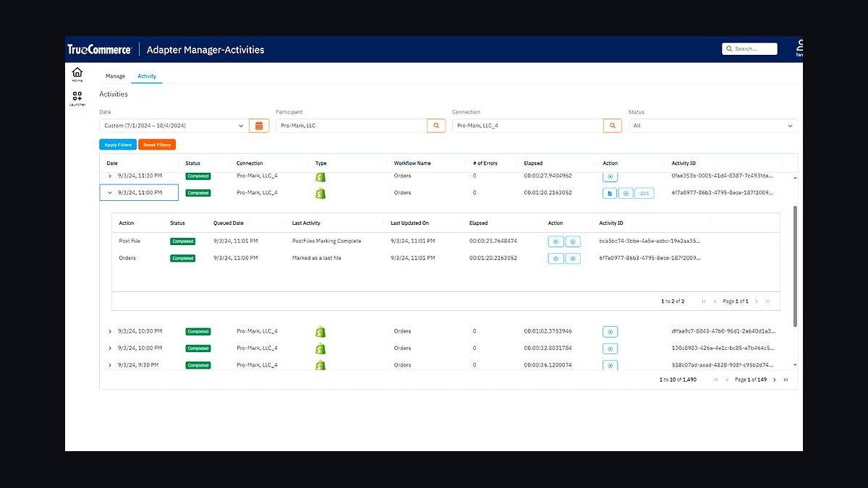The image size is (868, 488).
Task: Sort by Connection column header
Action: click(x=250, y=163)
